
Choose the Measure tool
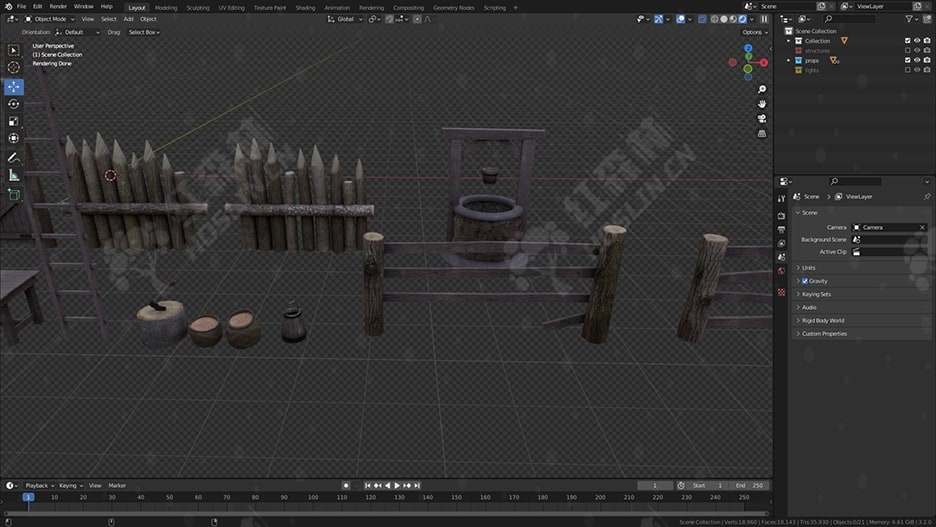(x=14, y=175)
